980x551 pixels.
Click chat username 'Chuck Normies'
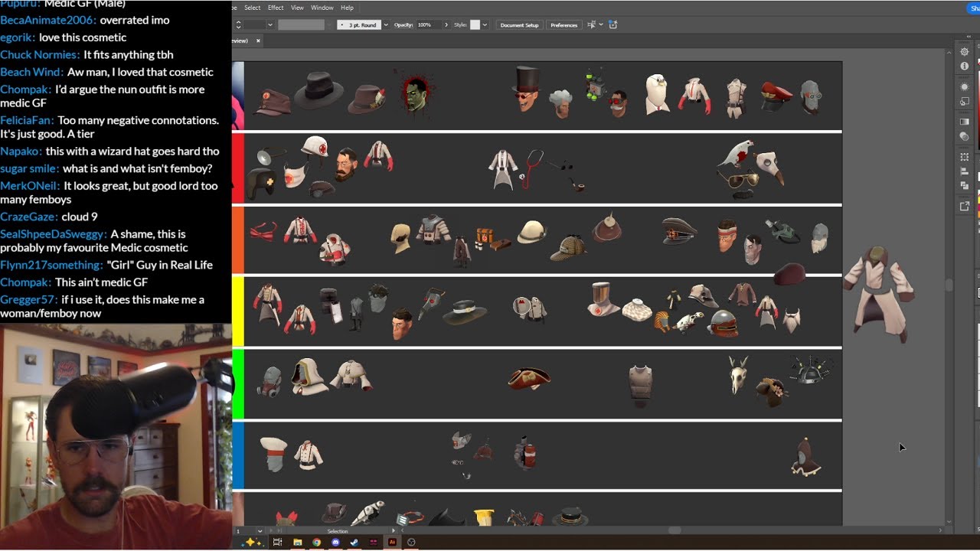coord(39,54)
